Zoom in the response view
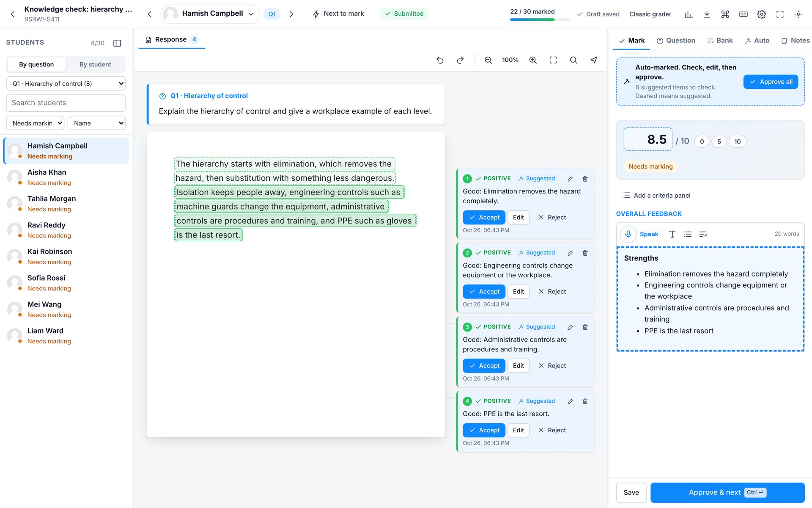The height and width of the screenshot is (508, 812). 533,60
